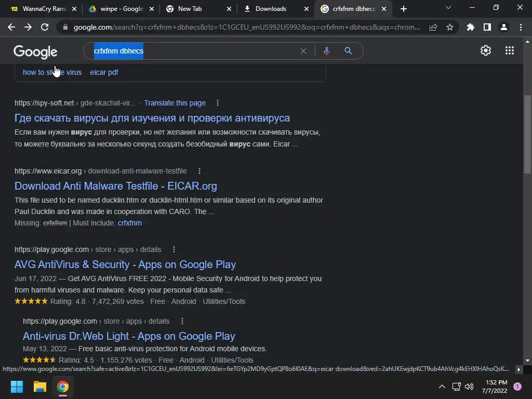
Task: Click the share page icon in address bar
Action: pos(433,27)
